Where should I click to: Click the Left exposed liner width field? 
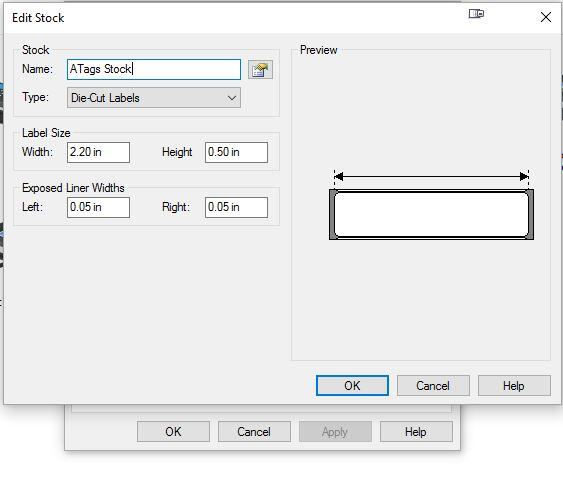coord(98,207)
